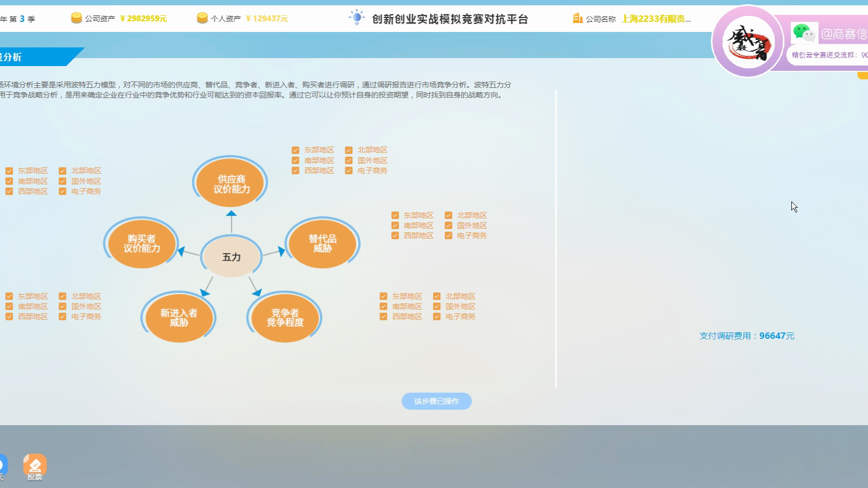The image size is (868, 488).
Task: Click the lightbulb icon beside the platform title
Action: [356, 17]
